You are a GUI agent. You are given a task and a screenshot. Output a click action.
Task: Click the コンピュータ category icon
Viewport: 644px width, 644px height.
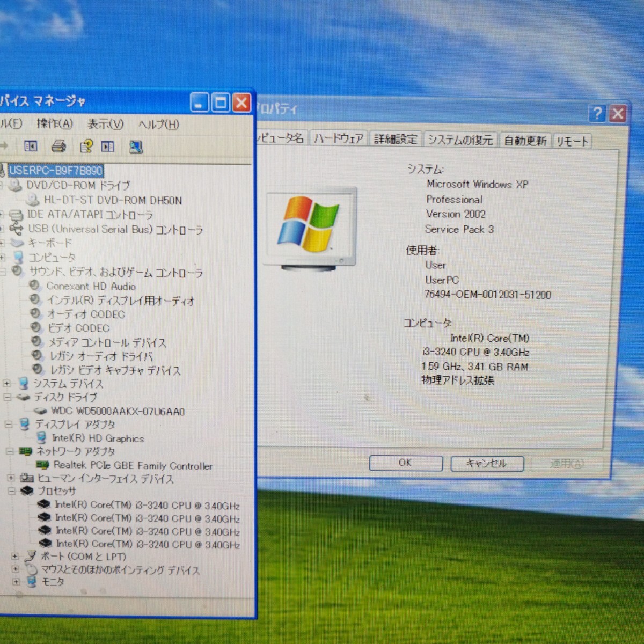(18, 258)
